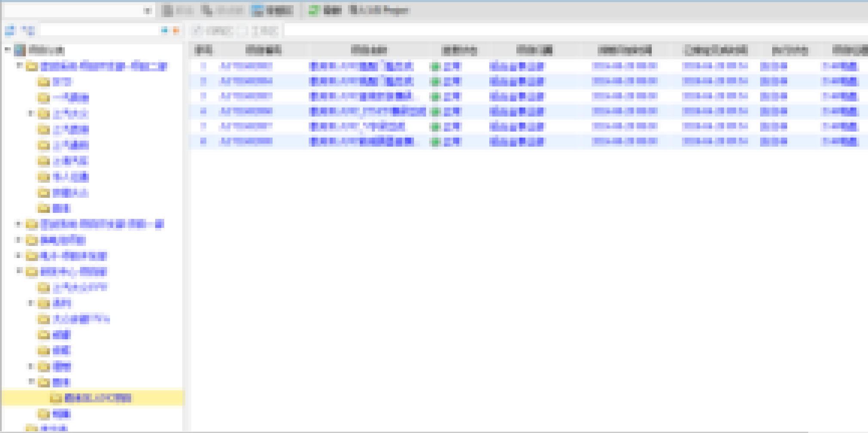Click the second grayed-out button in the top toolbar
The image size is (868, 433).
[222, 10]
